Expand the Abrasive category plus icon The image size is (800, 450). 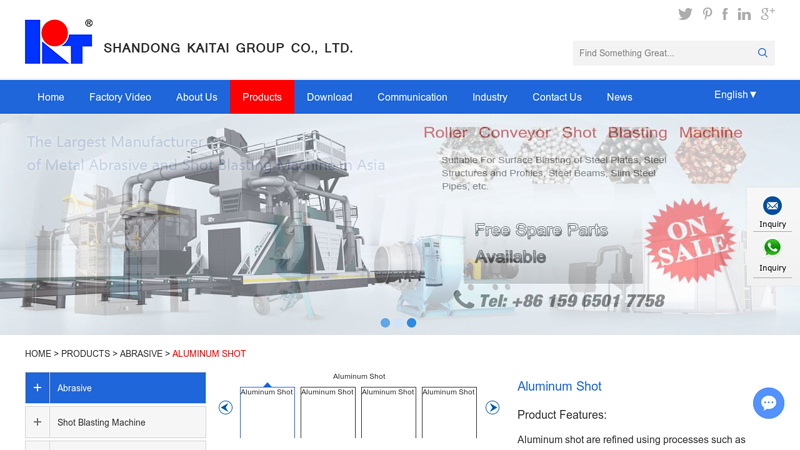(37, 388)
